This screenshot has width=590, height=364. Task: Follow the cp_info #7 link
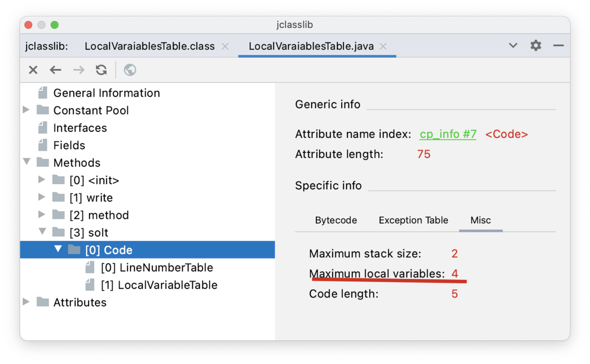[448, 134]
